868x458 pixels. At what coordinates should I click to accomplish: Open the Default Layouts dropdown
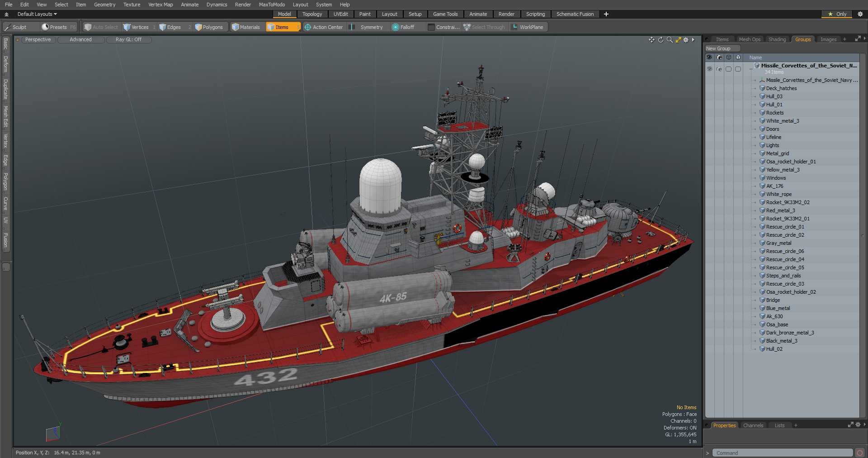tap(37, 14)
